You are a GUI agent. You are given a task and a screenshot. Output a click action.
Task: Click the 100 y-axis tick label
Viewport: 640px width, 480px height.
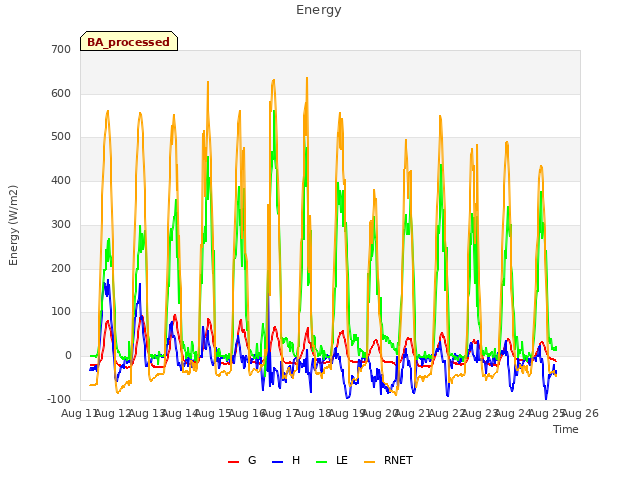tap(61, 312)
